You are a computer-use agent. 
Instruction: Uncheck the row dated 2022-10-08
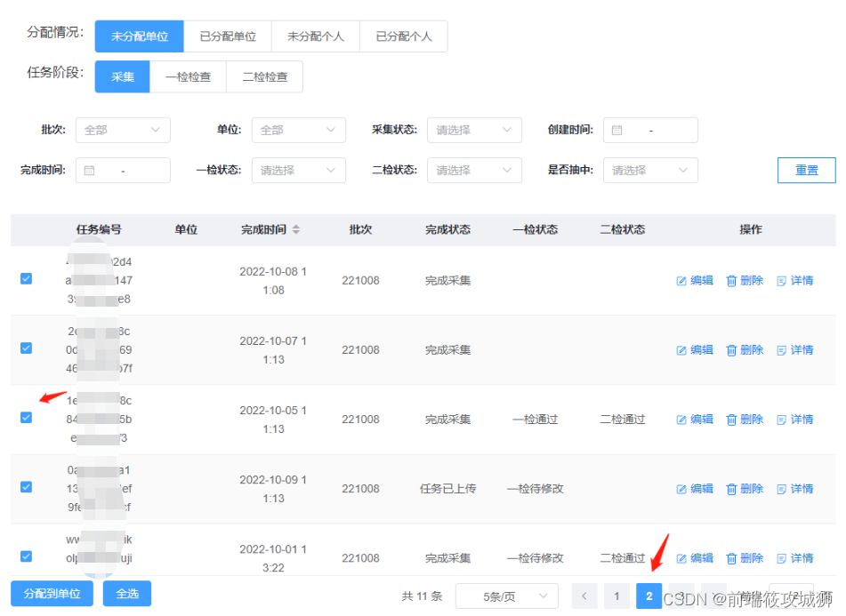click(x=26, y=278)
